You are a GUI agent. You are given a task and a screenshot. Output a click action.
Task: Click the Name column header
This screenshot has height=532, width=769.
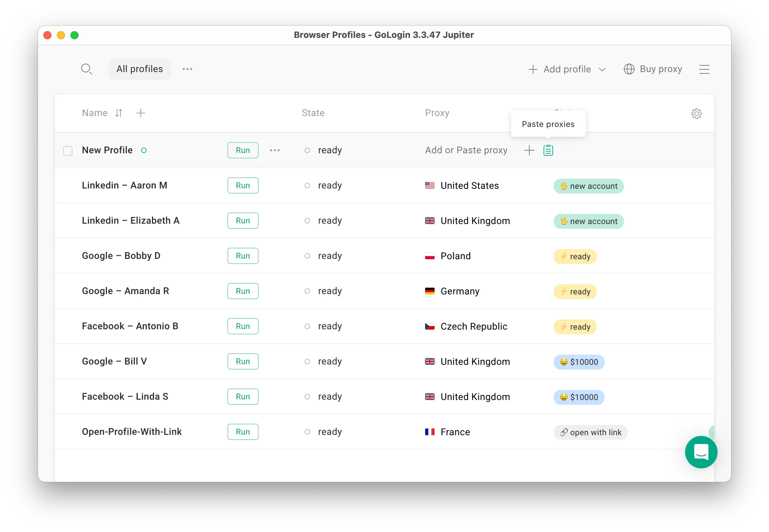point(95,113)
